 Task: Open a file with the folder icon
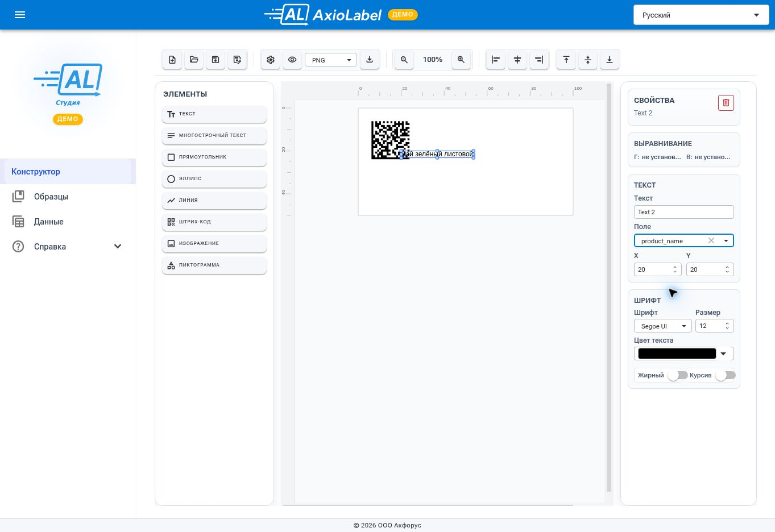click(x=194, y=60)
